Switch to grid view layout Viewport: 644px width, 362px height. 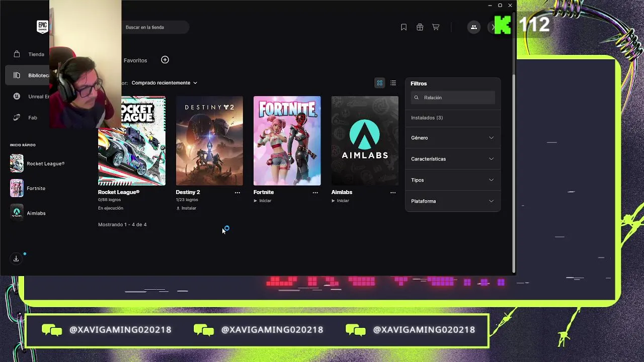380,83
